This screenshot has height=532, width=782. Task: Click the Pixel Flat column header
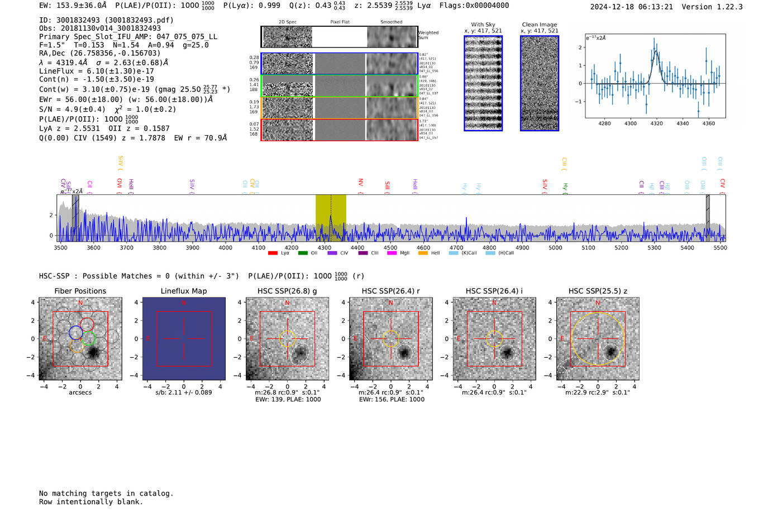[340, 22]
